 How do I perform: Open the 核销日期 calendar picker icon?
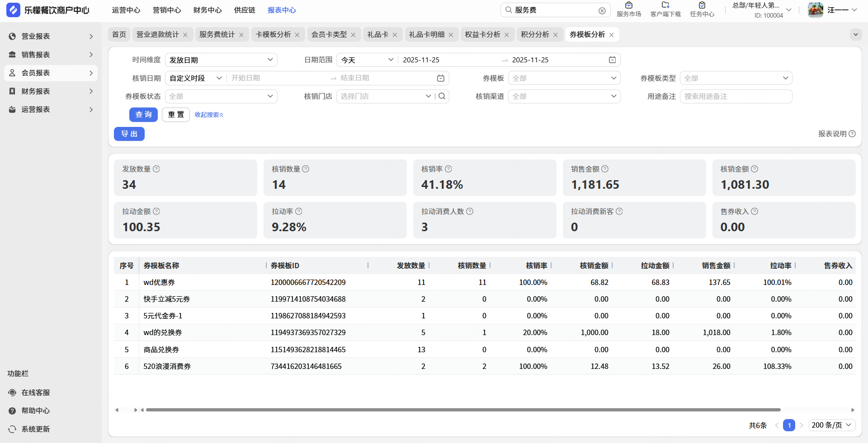[x=440, y=78]
